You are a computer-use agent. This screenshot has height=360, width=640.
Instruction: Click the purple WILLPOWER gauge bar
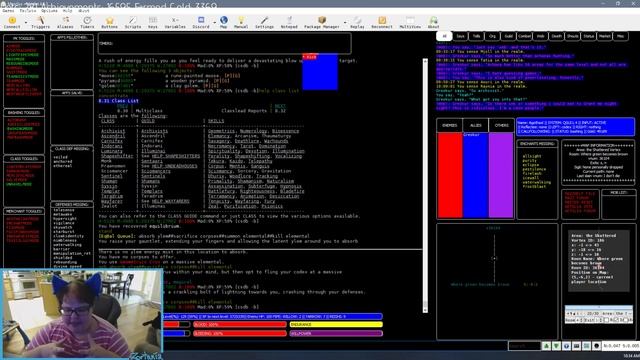click(x=336, y=333)
